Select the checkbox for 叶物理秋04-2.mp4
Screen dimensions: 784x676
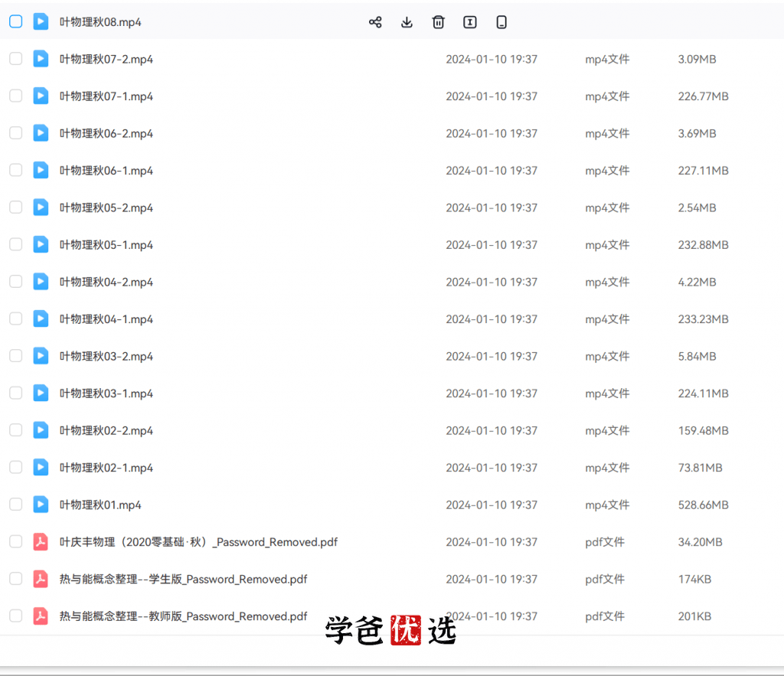coord(16,282)
